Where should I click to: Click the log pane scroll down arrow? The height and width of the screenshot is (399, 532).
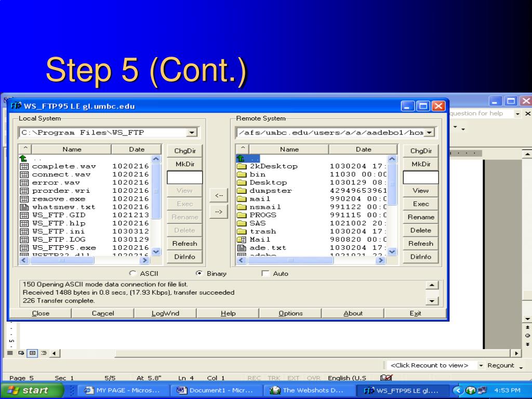coord(432,301)
